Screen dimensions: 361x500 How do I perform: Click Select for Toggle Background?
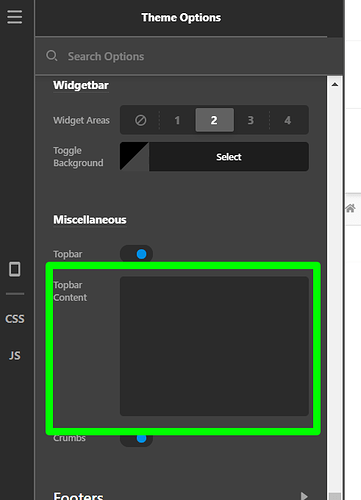tap(229, 157)
